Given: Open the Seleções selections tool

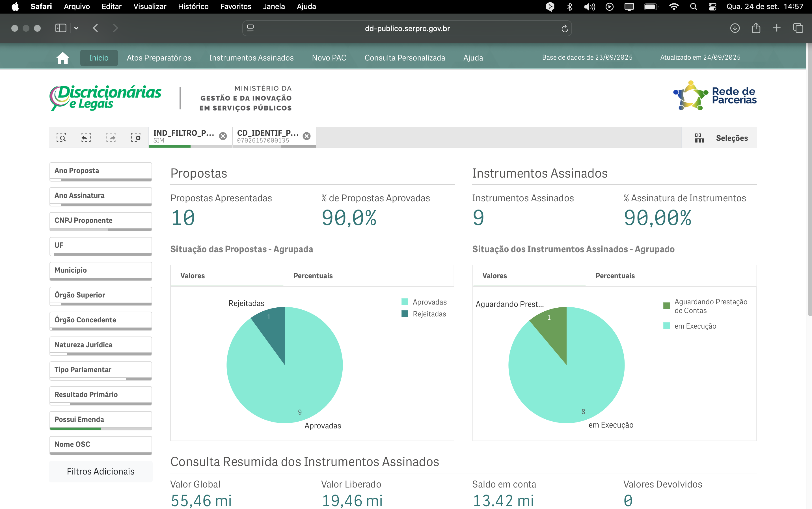Looking at the screenshot, I should coord(721,138).
